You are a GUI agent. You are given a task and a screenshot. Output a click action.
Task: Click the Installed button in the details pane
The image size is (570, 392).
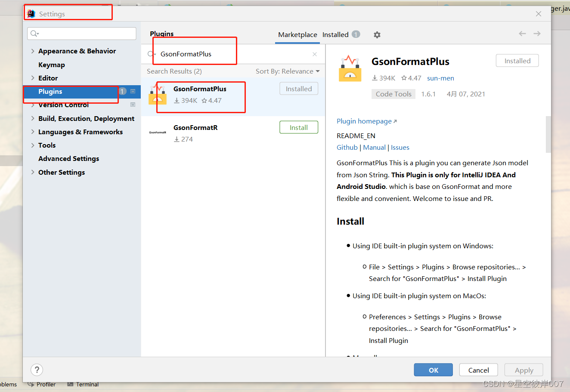pos(517,61)
